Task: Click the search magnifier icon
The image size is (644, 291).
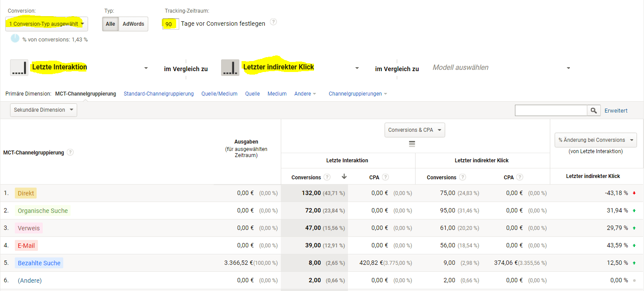Action: point(593,110)
